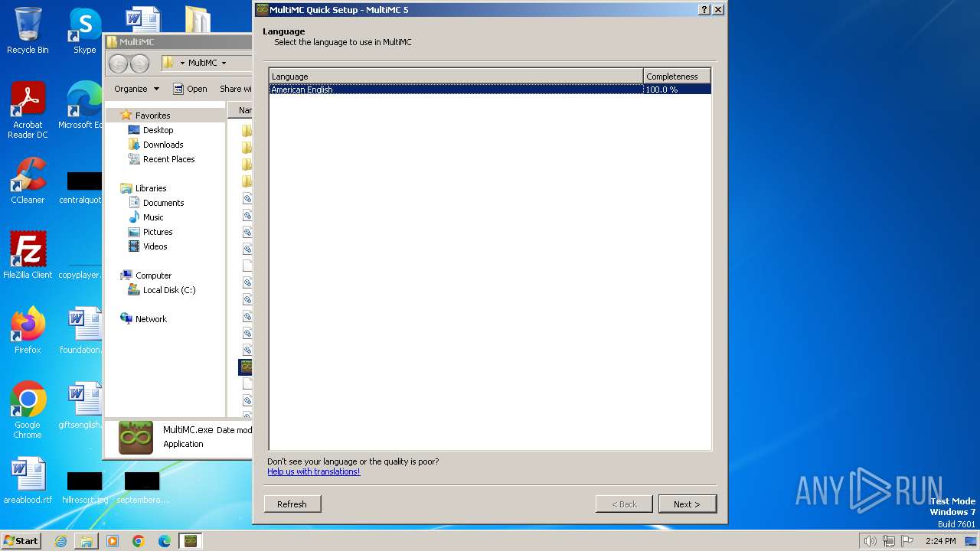Open the Pictures library
Viewport: 980px width, 551px height.
[x=158, y=232]
